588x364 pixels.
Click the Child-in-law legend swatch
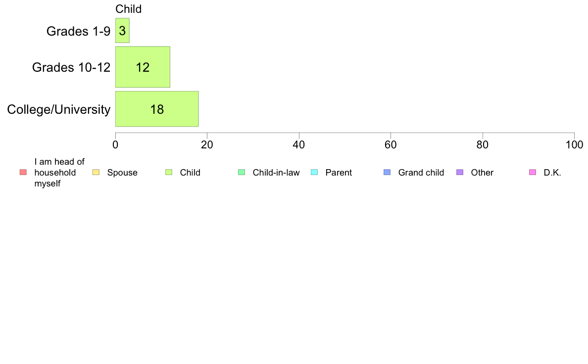tap(242, 173)
